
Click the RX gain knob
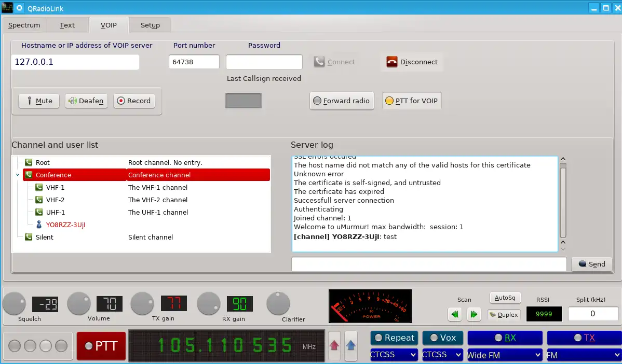209,304
